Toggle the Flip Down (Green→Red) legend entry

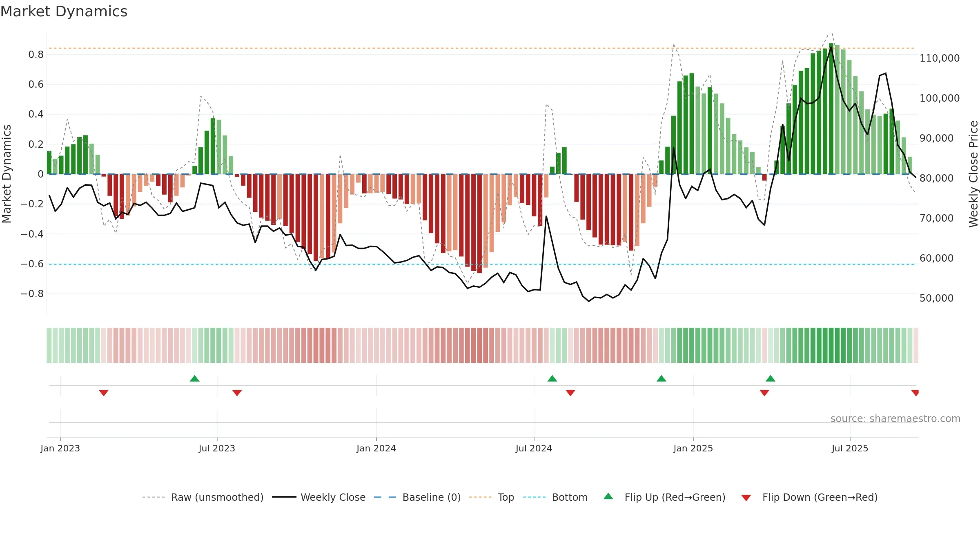809,497
